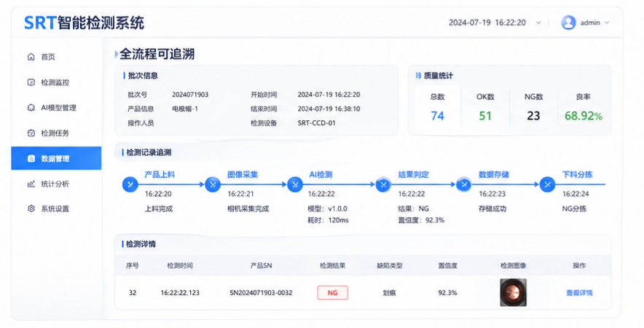Click the 质量统计 header icon

pyautogui.click(x=418, y=76)
